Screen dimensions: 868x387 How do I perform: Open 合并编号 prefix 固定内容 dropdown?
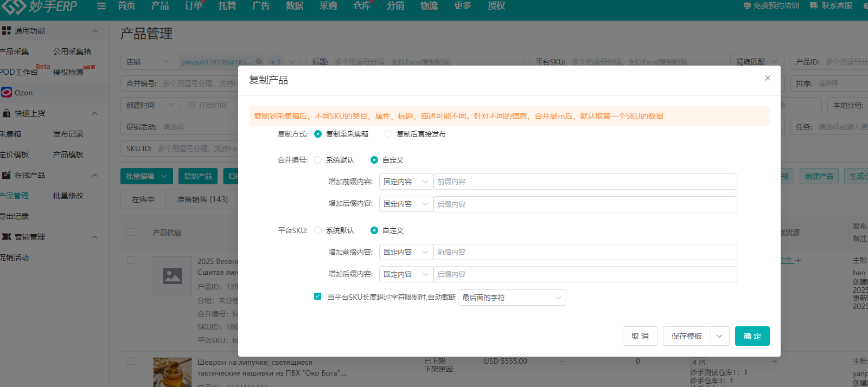click(406, 182)
